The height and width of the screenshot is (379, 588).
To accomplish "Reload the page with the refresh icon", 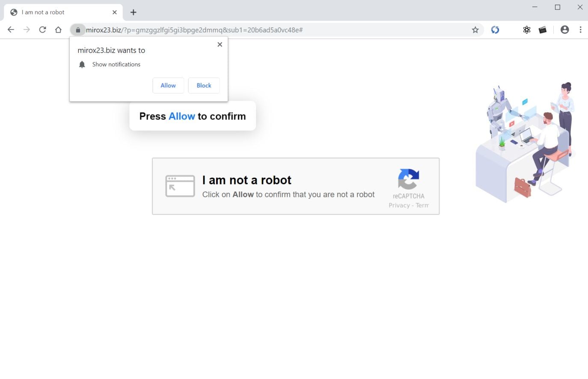I will [x=42, y=30].
